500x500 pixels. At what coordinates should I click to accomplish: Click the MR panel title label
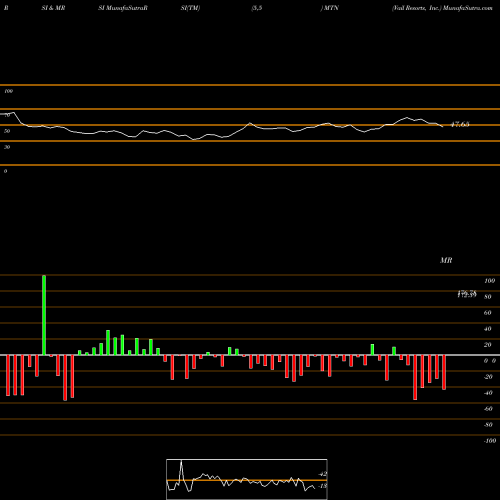click(446, 260)
